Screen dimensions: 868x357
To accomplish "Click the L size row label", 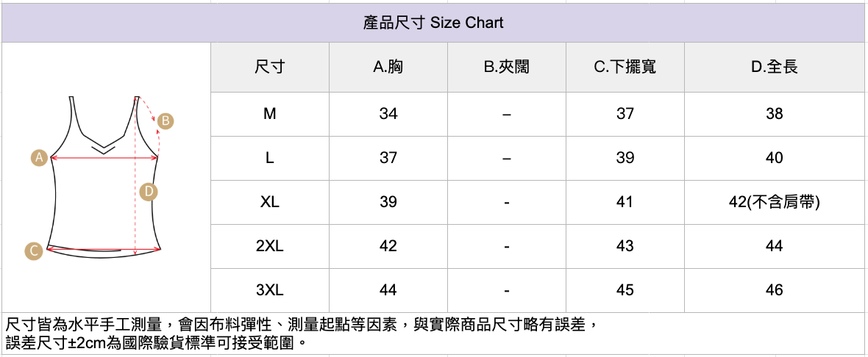I will 269,158.
